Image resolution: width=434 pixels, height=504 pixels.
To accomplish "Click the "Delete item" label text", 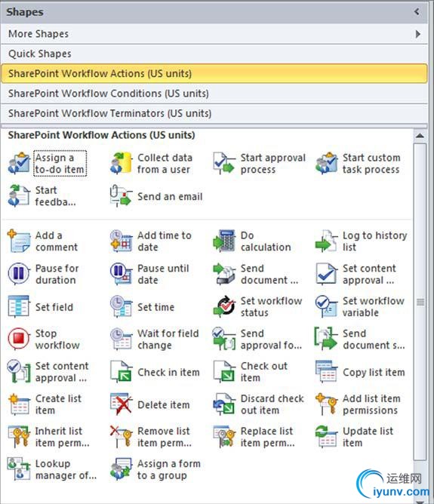I will click(x=164, y=404).
